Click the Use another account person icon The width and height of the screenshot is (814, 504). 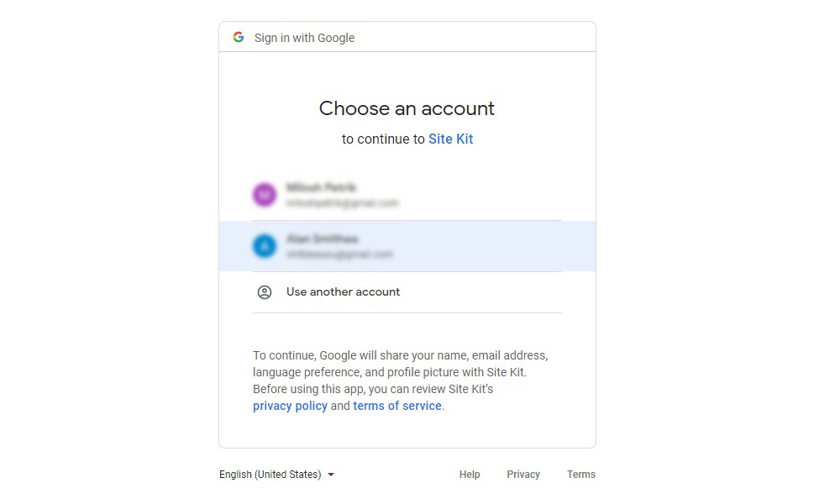265,292
